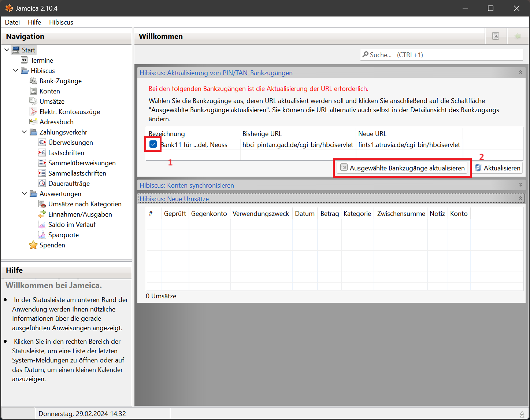Screen dimensions: 530x420
Task: Open the Datei menu
Action: pyautogui.click(x=12, y=22)
